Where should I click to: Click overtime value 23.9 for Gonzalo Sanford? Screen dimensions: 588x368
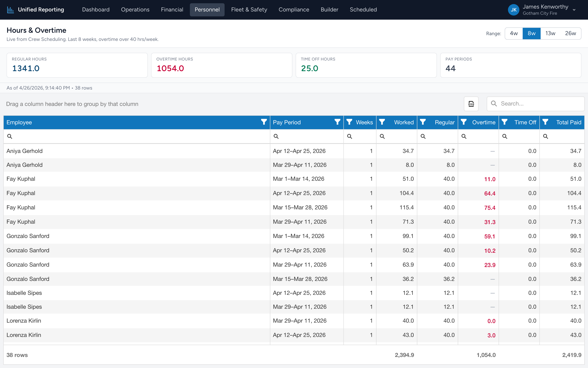click(x=490, y=265)
